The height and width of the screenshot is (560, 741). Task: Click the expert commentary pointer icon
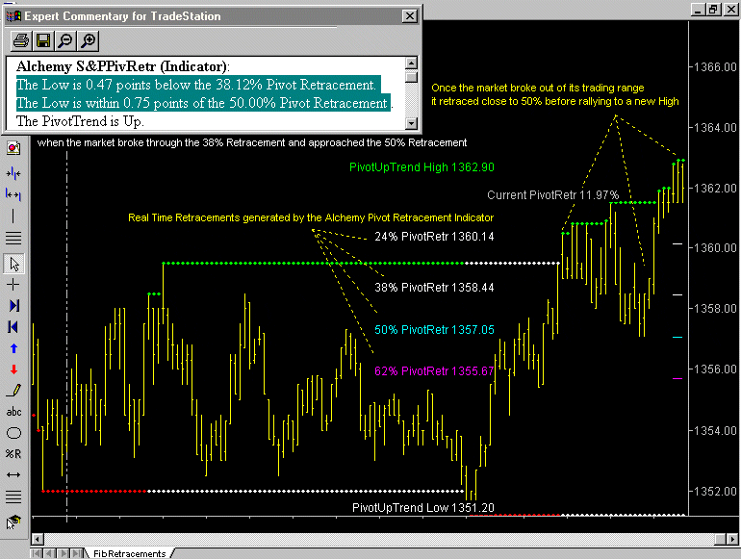point(13,522)
